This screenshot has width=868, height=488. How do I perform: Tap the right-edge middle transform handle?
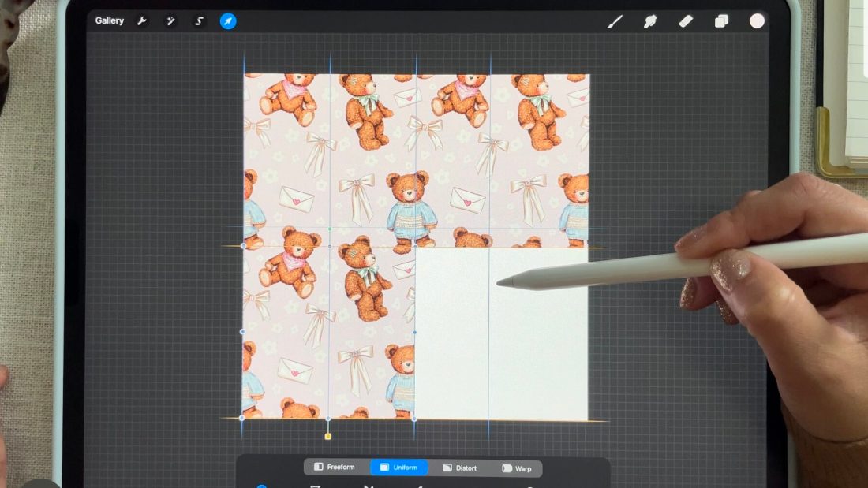pyautogui.click(x=414, y=333)
